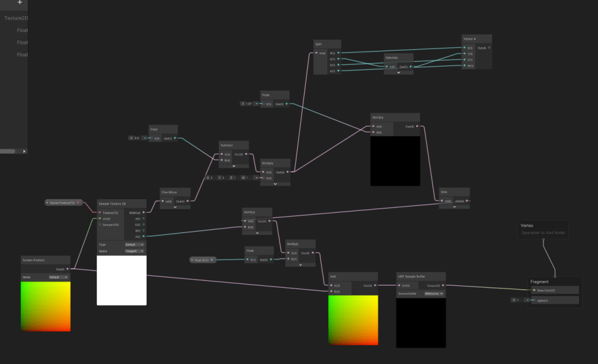Screen dimensions: 598x364
Task: Click the Out(4) port on Vector 4 node
Action: tap(489, 47)
